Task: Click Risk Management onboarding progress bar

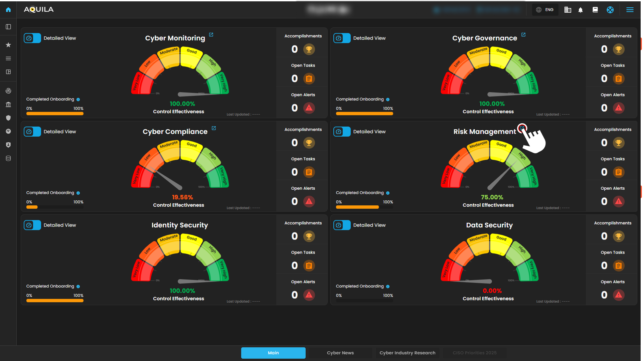Action: pos(364,207)
